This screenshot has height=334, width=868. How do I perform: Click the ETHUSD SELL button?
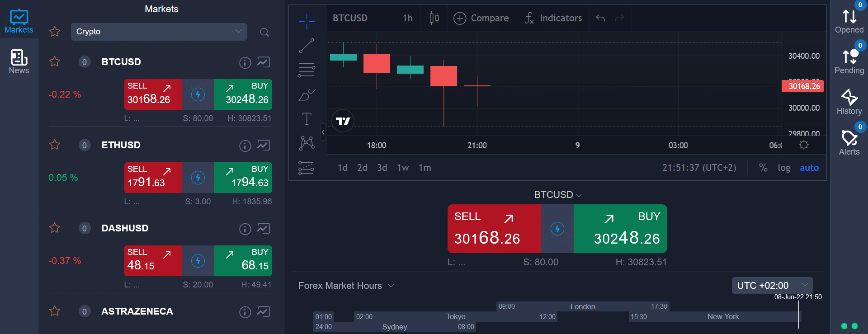click(x=153, y=178)
